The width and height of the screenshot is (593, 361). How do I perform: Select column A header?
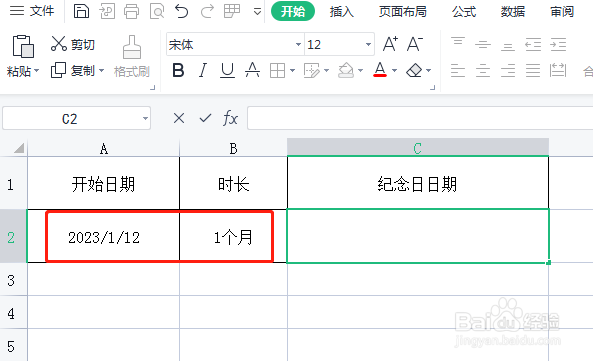(x=104, y=148)
